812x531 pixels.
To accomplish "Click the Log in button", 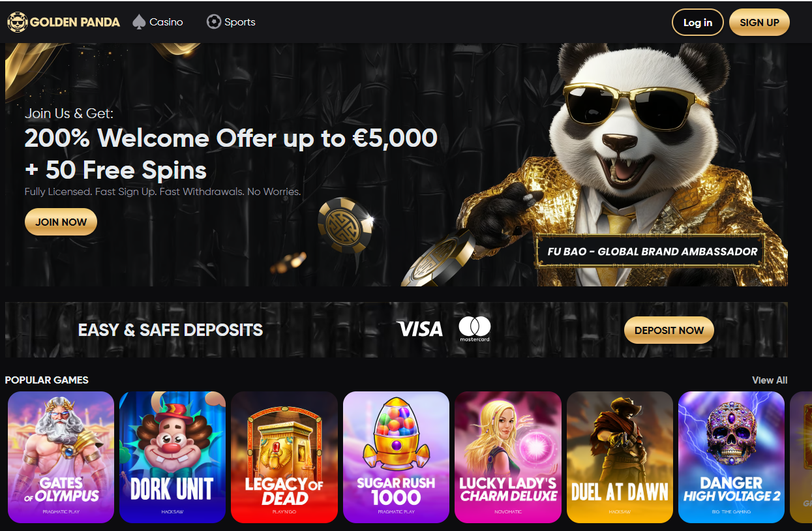I will pos(697,22).
